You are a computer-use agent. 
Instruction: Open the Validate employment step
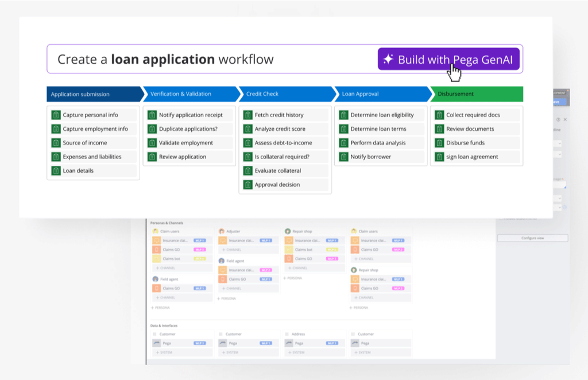coord(186,143)
